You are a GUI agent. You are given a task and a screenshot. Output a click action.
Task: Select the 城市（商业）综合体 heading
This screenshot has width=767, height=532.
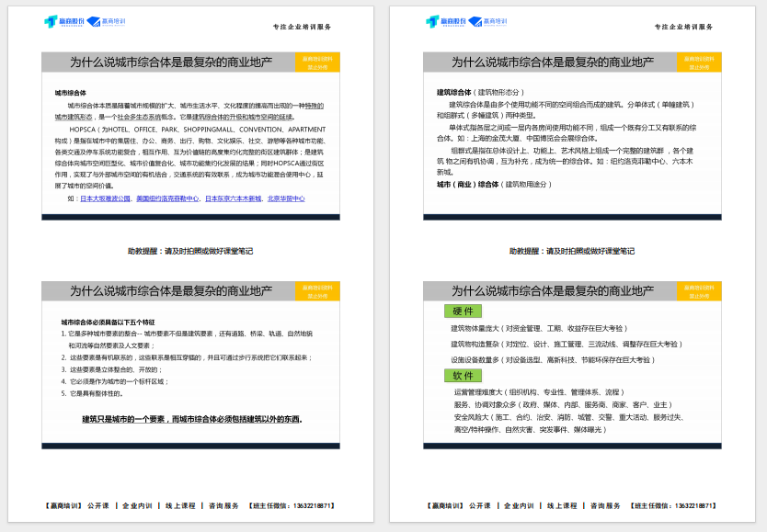(467, 185)
